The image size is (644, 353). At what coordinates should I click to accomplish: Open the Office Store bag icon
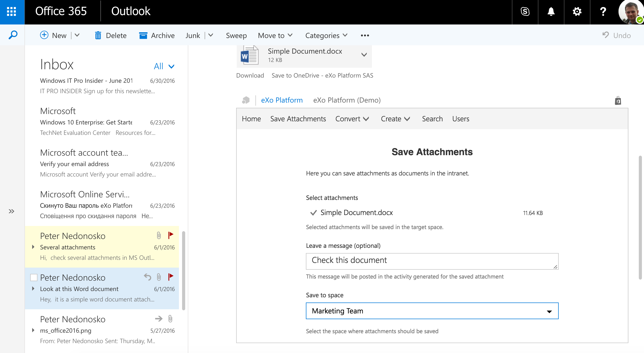tap(618, 100)
